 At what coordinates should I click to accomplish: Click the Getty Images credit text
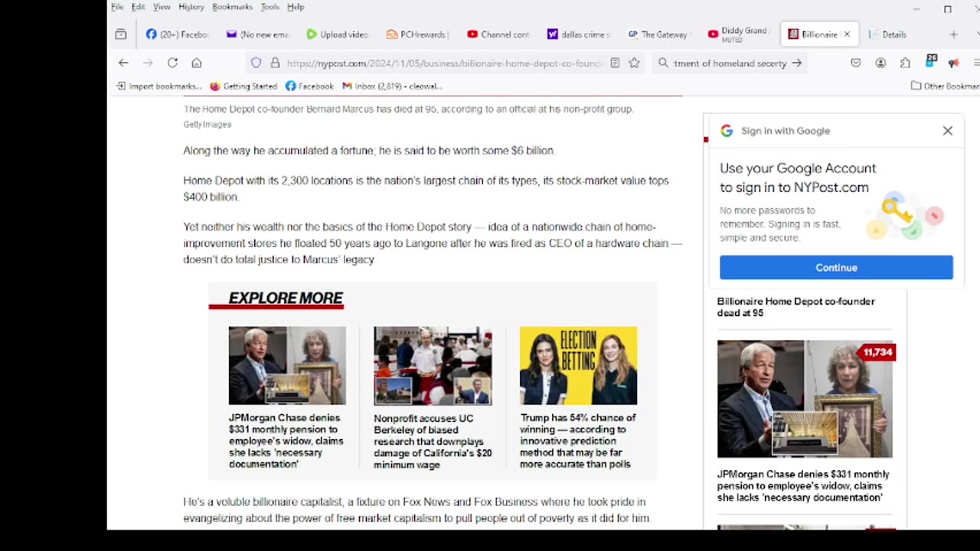pos(207,124)
